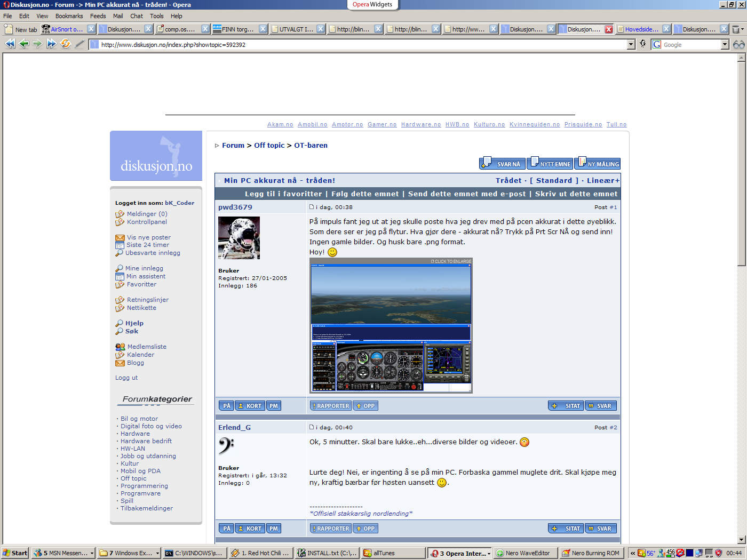Enlarge the flight simulator screenshot thumbnail

391,325
